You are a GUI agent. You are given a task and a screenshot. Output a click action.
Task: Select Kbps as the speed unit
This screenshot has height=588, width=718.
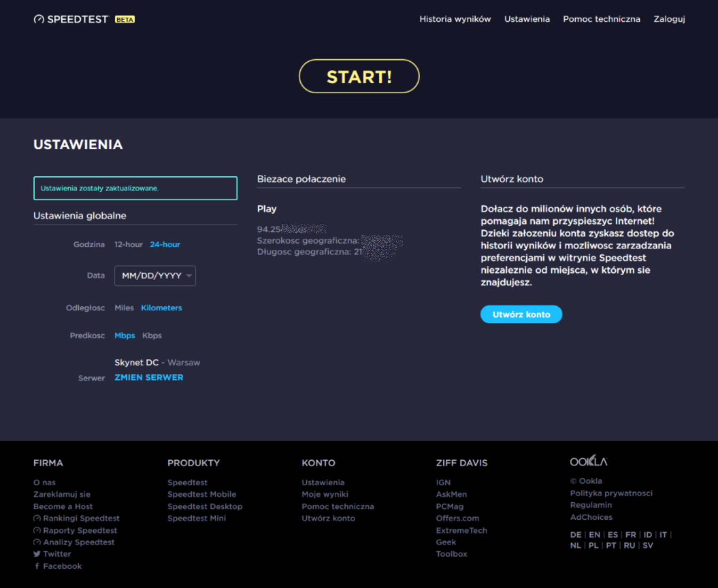(152, 336)
